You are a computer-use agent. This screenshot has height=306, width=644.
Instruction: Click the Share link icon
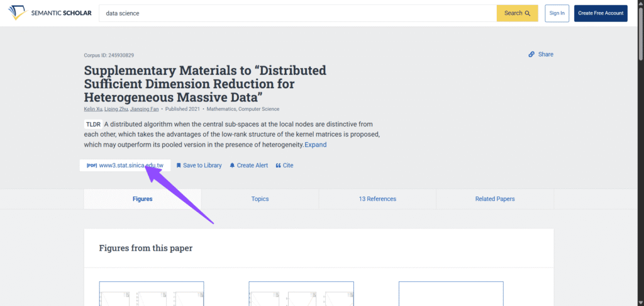(x=531, y=55)
